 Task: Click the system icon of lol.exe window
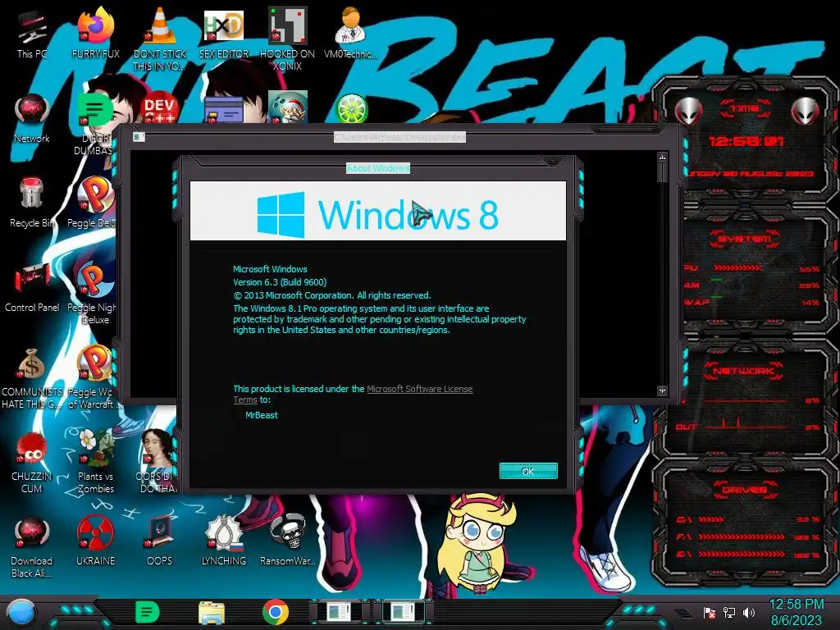pos(139,137)
